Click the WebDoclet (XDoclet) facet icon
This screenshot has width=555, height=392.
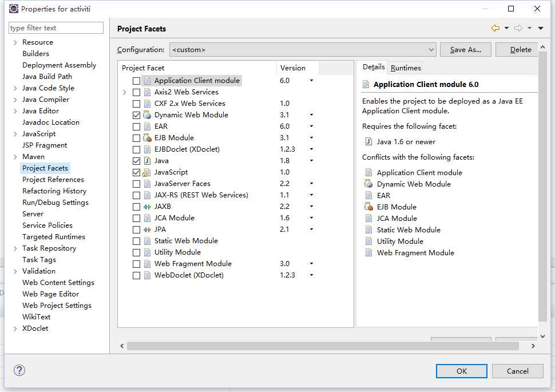click(x=147, y=275)
